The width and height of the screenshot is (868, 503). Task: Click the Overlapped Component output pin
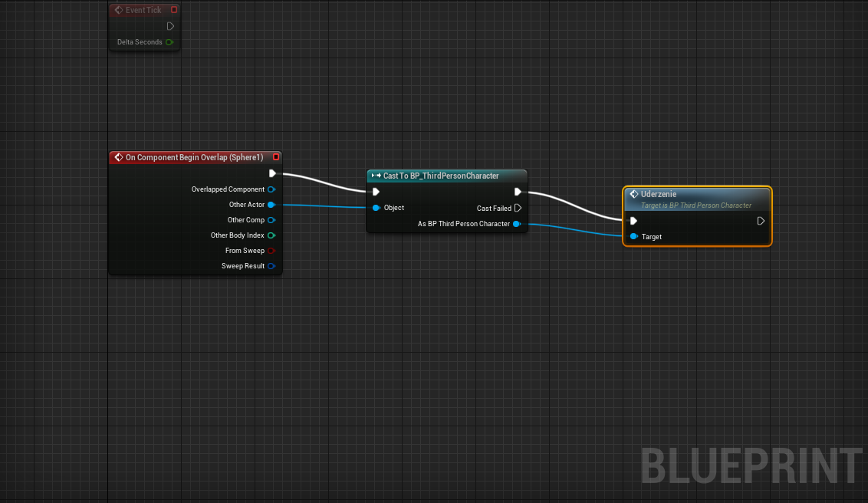(271, 189)
